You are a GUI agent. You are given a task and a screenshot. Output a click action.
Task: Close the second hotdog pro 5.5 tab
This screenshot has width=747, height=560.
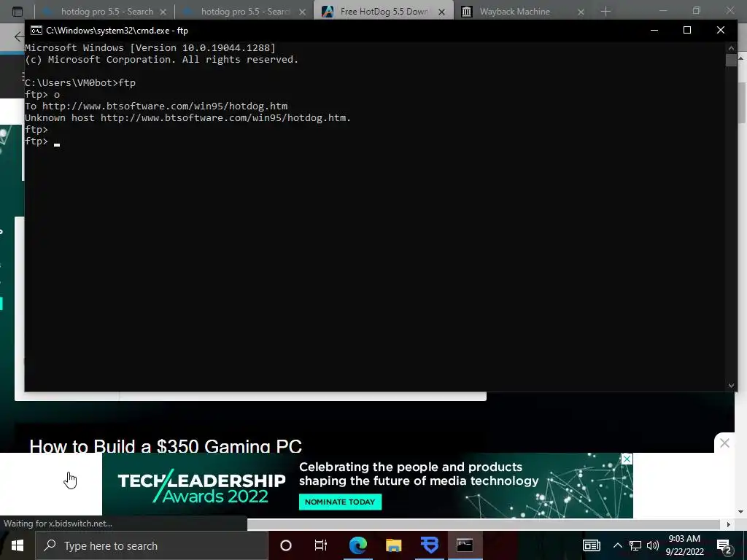pos(303,12)
